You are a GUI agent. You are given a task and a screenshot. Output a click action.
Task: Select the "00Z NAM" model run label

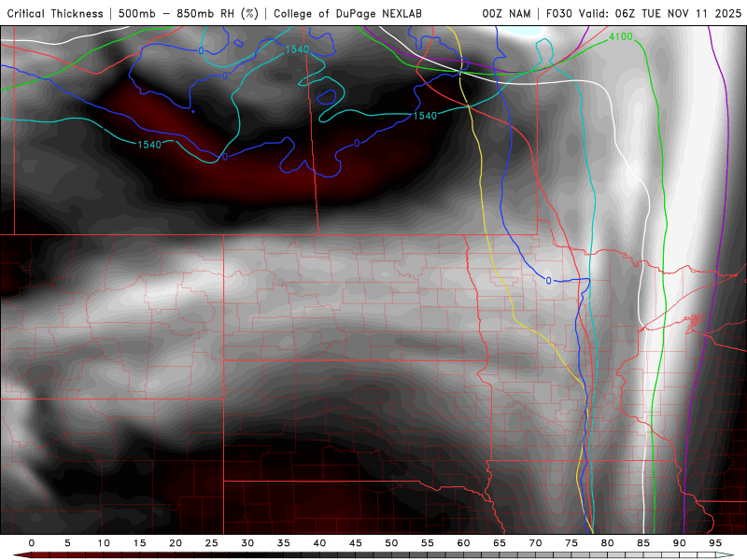click(506, 14)
